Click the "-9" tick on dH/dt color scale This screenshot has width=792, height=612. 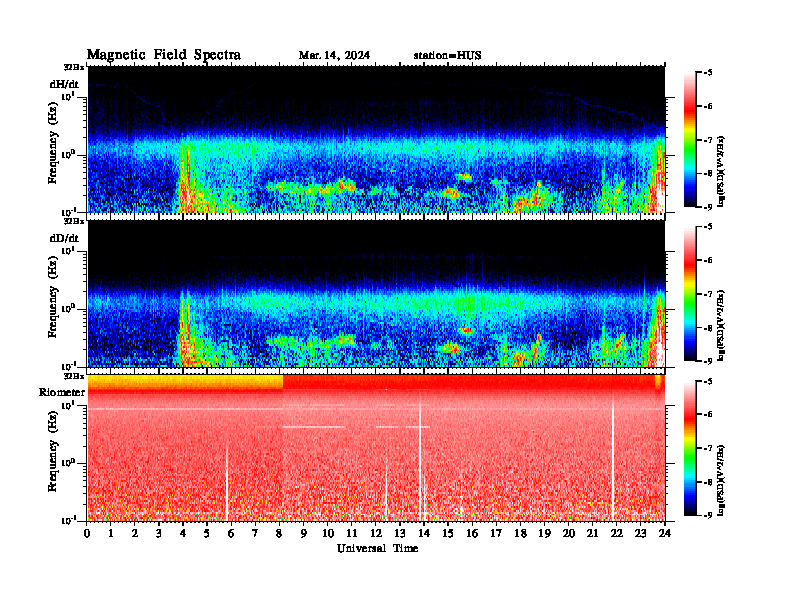coord(707,207)
